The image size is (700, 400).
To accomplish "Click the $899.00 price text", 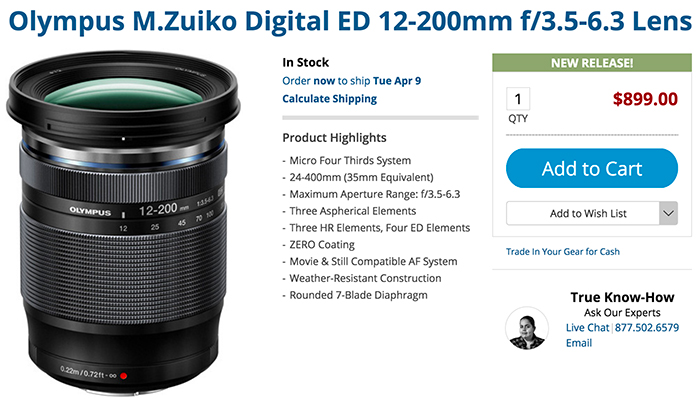I will tap(645, 99).
